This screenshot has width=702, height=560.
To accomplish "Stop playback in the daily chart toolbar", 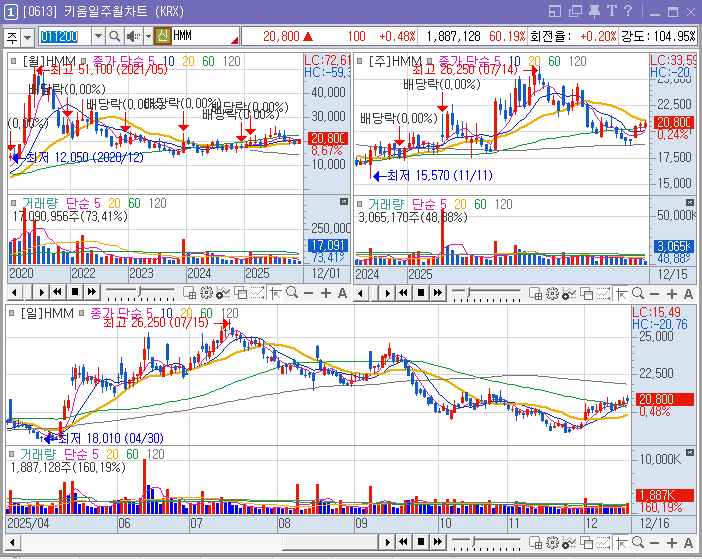I will [x=421, y=543].
